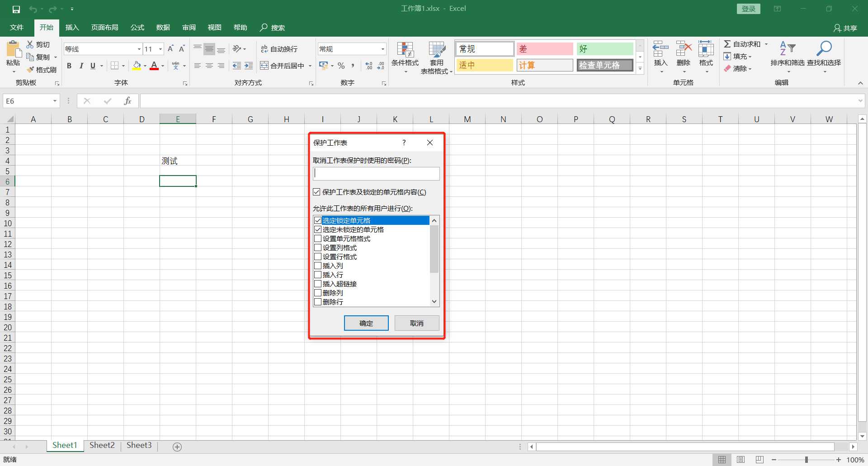This screenshot has width=868, height=466.
Task: Click Sort and Filter icon
Action: tap(788, 49)
